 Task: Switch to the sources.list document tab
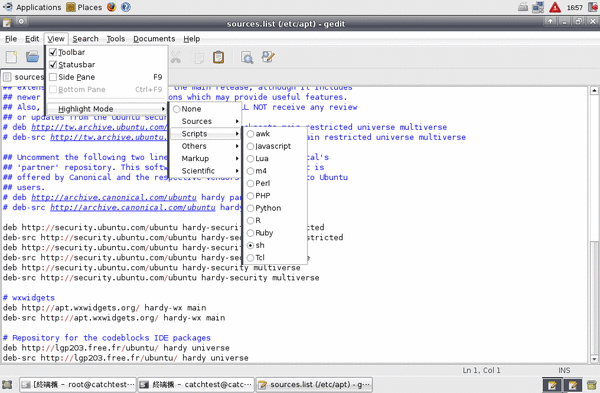tap(24, 77)
